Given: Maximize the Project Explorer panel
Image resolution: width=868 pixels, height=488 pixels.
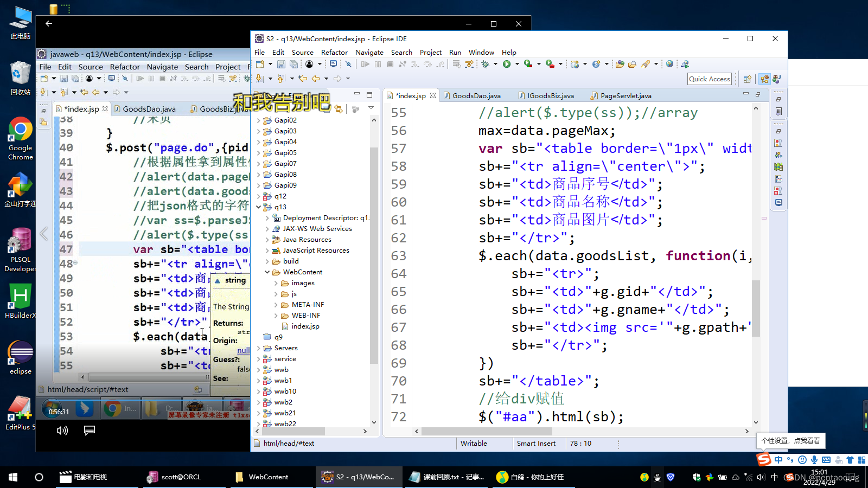Looking at the screenshot, I should (x=369, y=94).
